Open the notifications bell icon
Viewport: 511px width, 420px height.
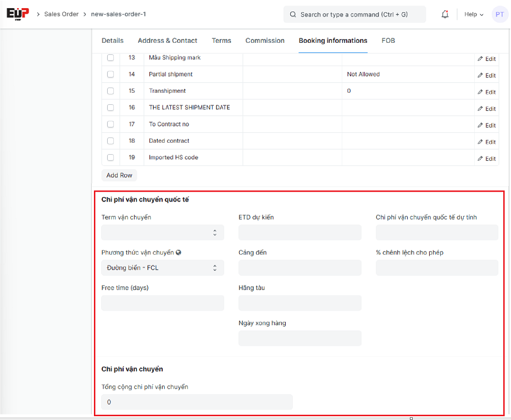click(445, 14)
